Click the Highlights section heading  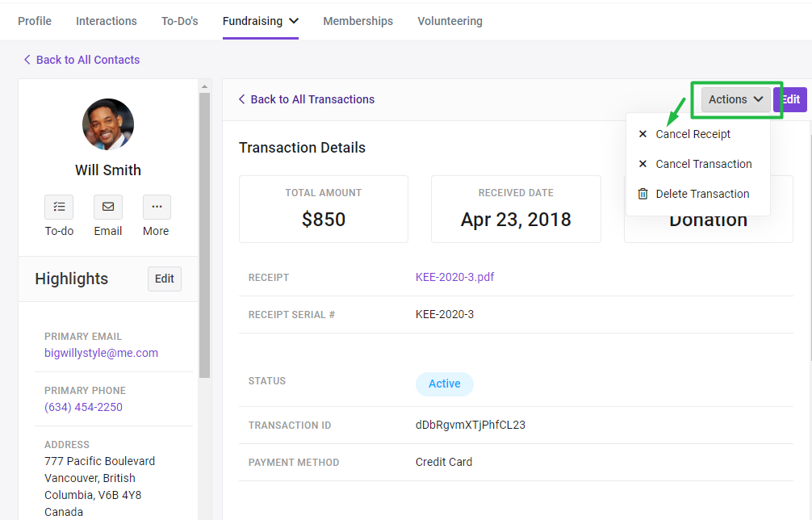point(72,279)
